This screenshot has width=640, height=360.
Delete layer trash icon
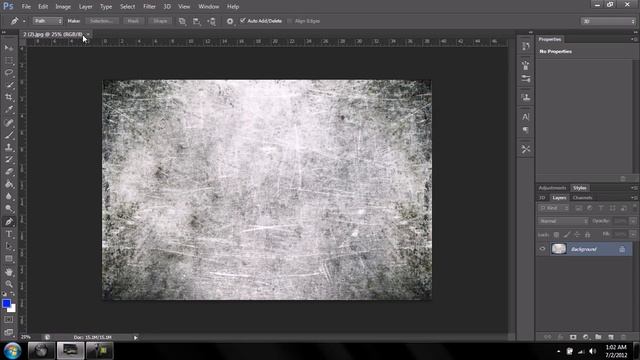[x=623, y=337]
